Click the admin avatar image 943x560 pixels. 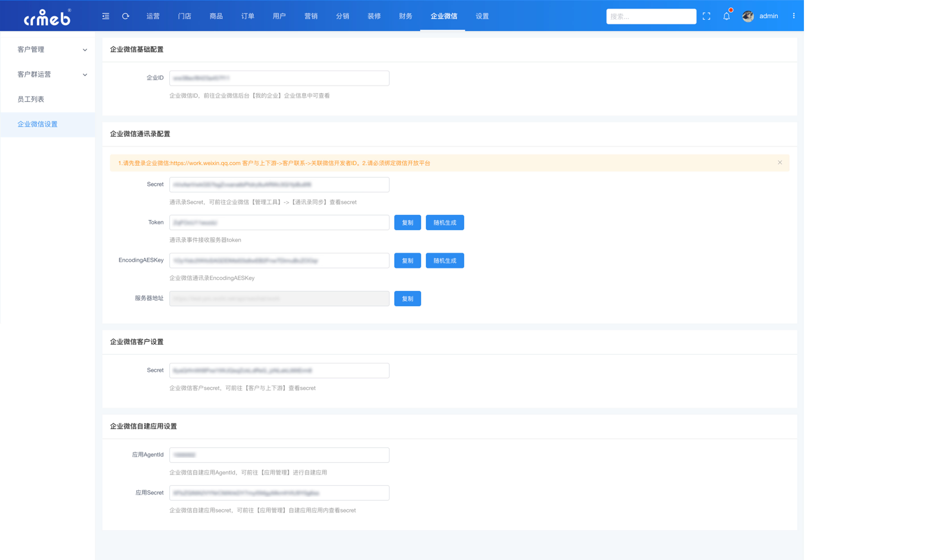pos(748,16)
